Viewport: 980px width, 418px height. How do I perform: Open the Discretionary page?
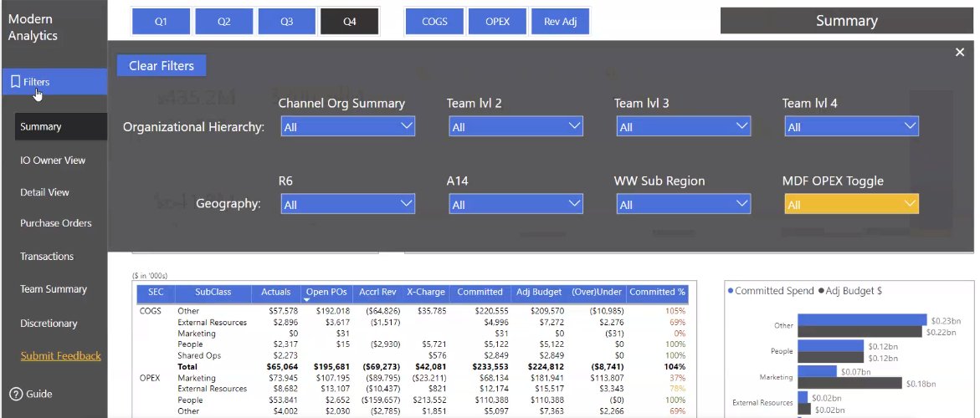click(x=49, y=324)
